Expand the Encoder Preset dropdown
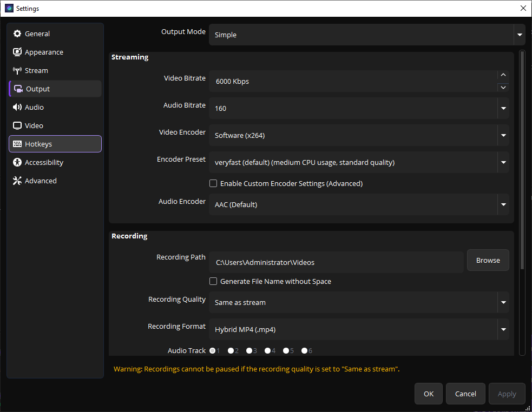This screenshot has height=412, width=532. (359, 162)
